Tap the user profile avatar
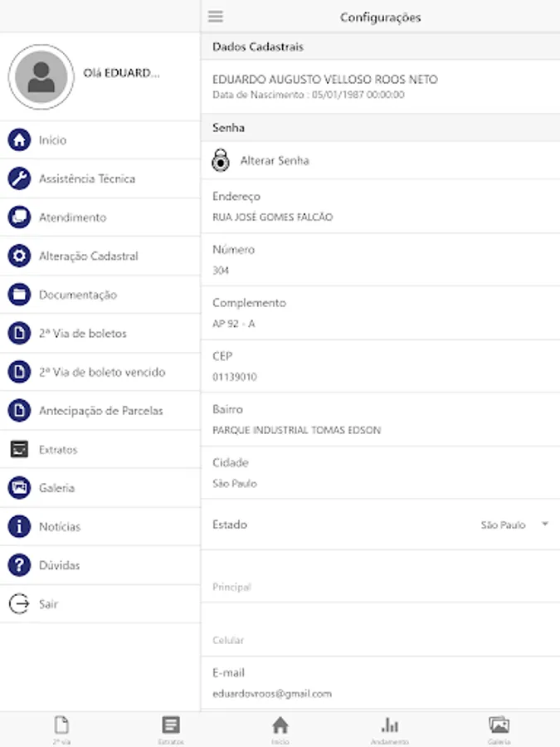Screen dimensions: 560x747 click(x=41, y=76)
